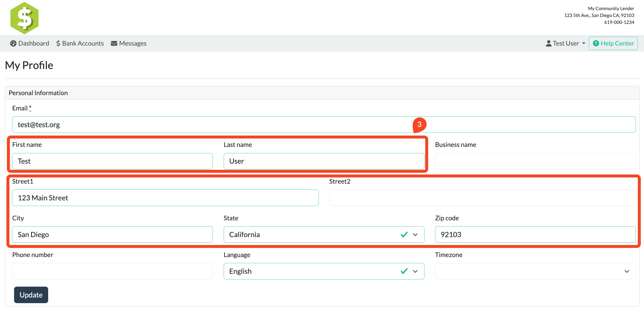Image resolution: width=644 pixels, height=313 pixels.
Task: Go to the Dashboard menu item
Action: pos(34,43)
